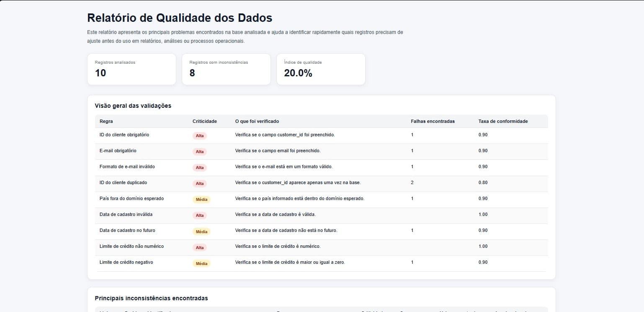This screenshot has height=312, width=644.
Task: Open Principais inconsistências encontradas section
Action: pyautogui.click(x=151, y=298)
